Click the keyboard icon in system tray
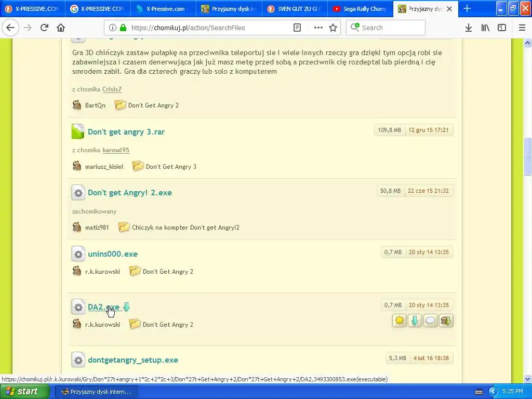The image size is (532, 399). (x=478, y=392)
